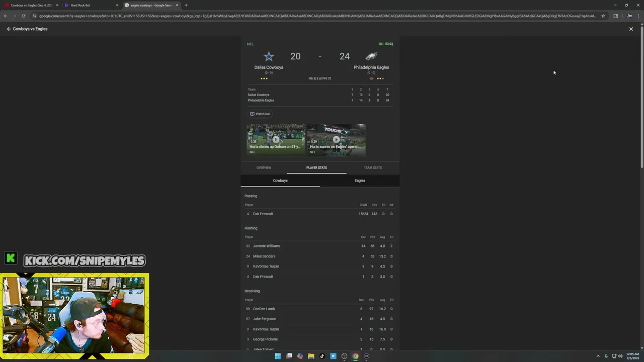Click the browser back button
Screen dimensions: 644x362
pos(6,16)
